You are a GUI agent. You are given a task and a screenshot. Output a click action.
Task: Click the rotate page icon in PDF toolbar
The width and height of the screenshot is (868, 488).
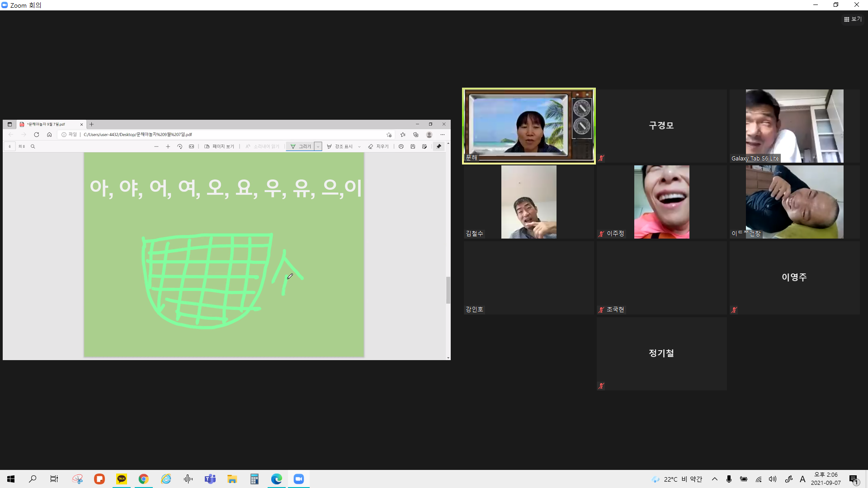[x=180, y=146]
